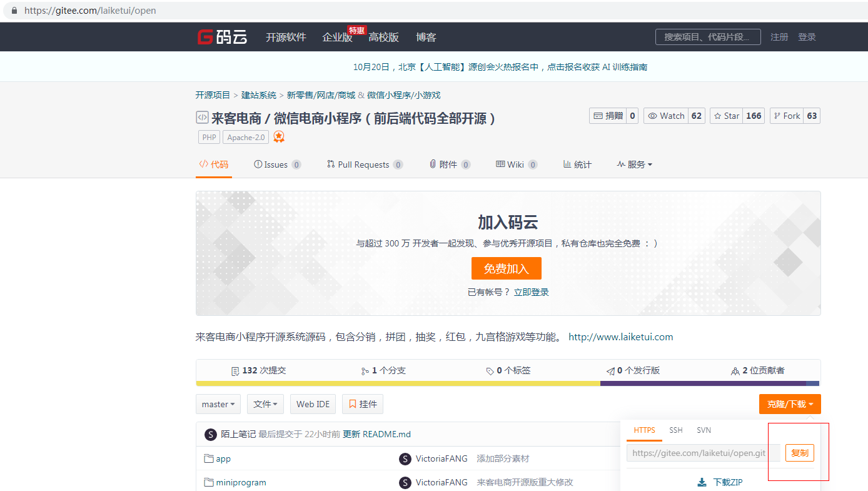Click the 复制 copy button
Viewport: 868px width, 491px height.
pos(800,453)
